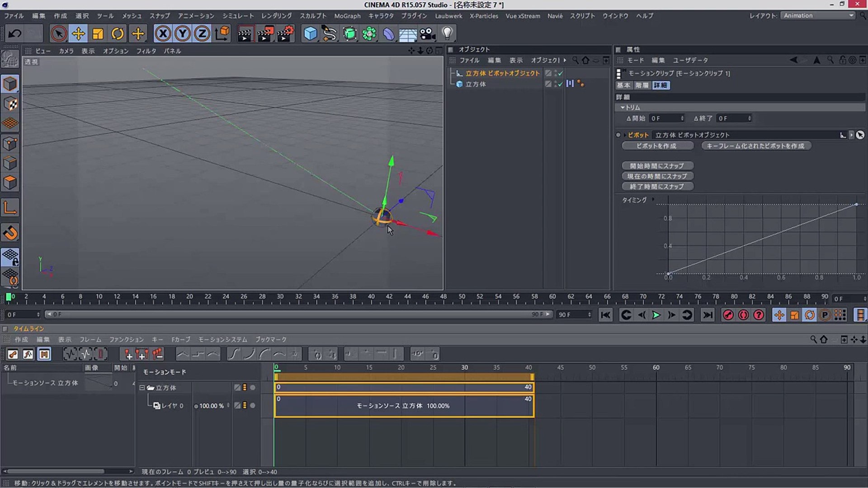Open Edit Render Settings icon
The height and width of the screenshot is (488, 868).
(x=285, y=33)
